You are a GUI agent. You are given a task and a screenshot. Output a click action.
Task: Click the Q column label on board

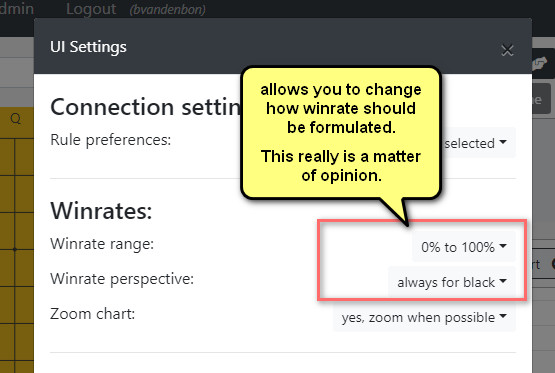(16, 119)
